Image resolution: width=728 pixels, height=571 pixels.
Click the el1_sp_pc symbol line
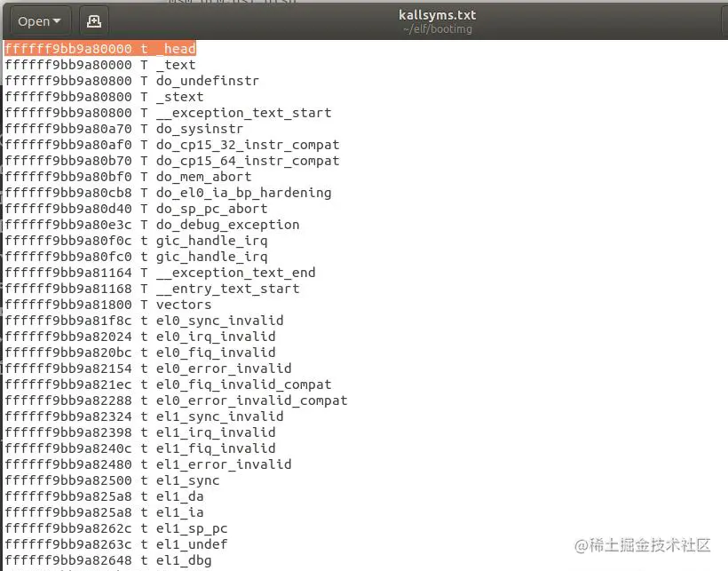(x=116, y=528)
